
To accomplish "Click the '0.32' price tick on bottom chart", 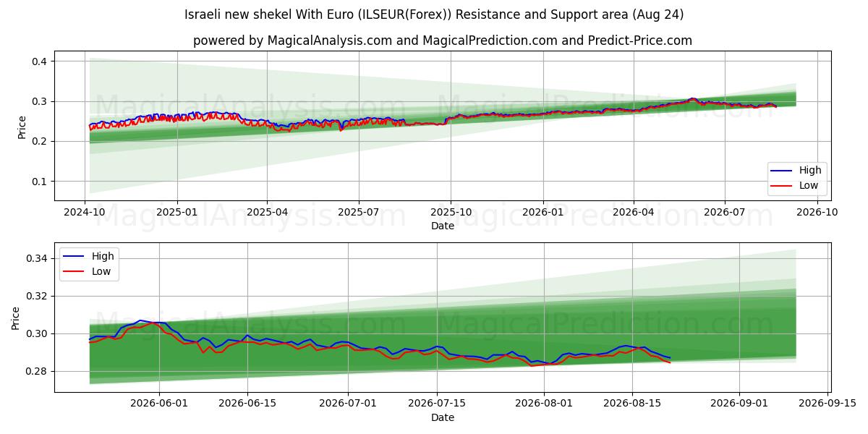I will 38,296.
